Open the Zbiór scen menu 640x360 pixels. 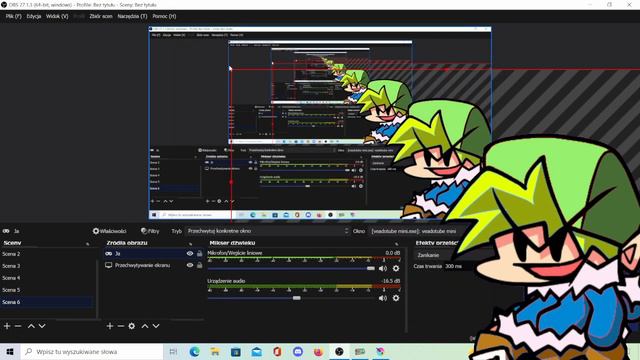(x=101, y=16)
